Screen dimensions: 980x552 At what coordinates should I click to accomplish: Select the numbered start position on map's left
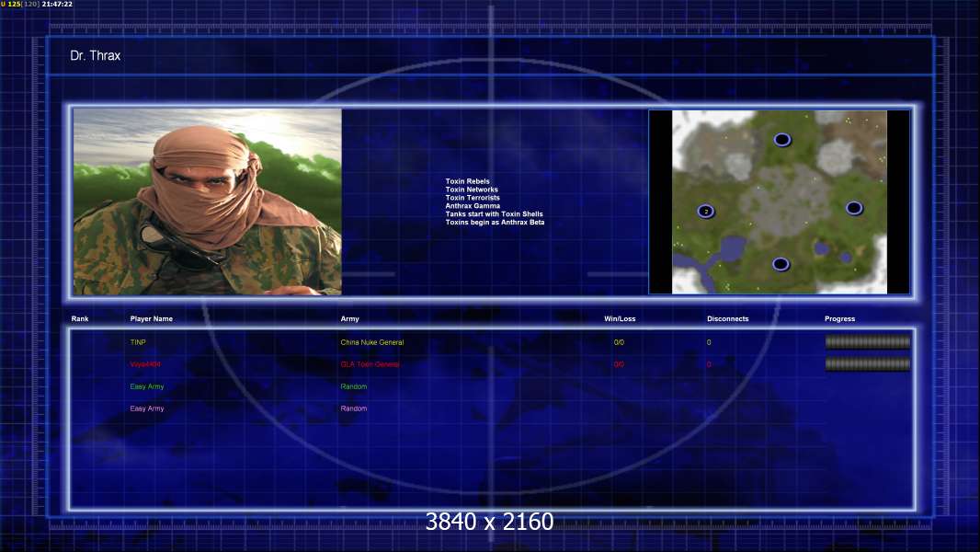pos(706,212)
